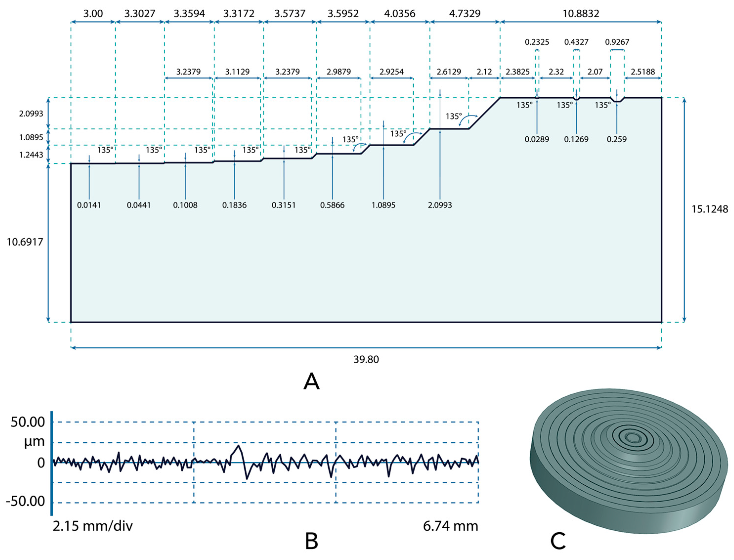Screen dimensions: 734x560
Task: Click the 6.74 mm length label
Action: 450,526
